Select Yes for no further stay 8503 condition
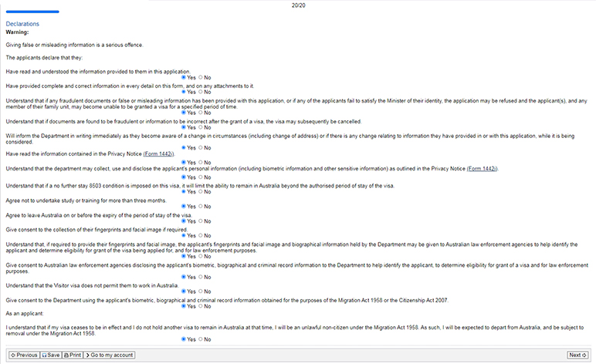596x364 pixels. (184, 192)
